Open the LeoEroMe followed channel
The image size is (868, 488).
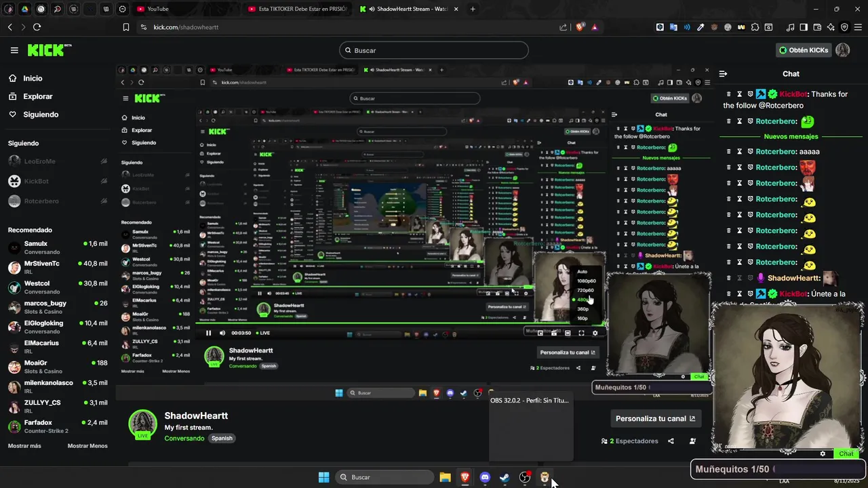click(x=58, y=161)
